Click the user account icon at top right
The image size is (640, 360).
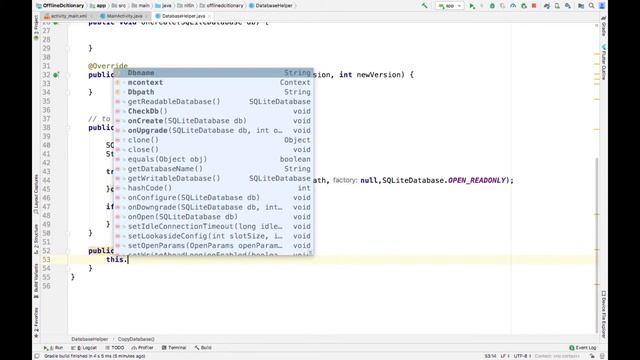(602, 6)
